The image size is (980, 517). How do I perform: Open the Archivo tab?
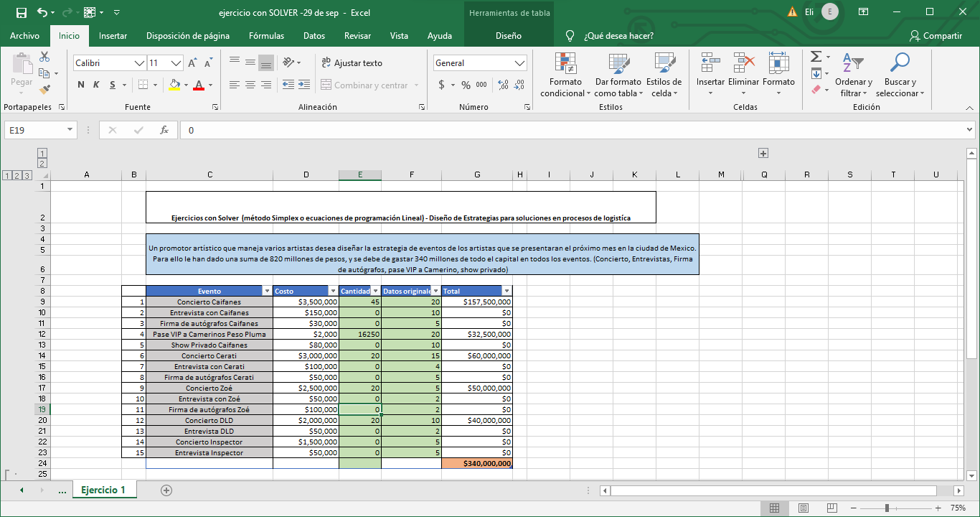(24, 36)
